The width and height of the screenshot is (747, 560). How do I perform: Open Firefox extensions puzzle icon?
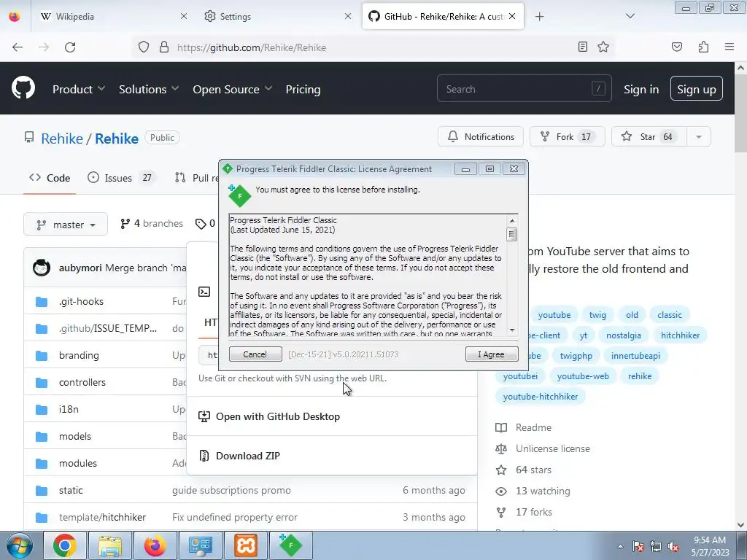[x=703, y=47]
